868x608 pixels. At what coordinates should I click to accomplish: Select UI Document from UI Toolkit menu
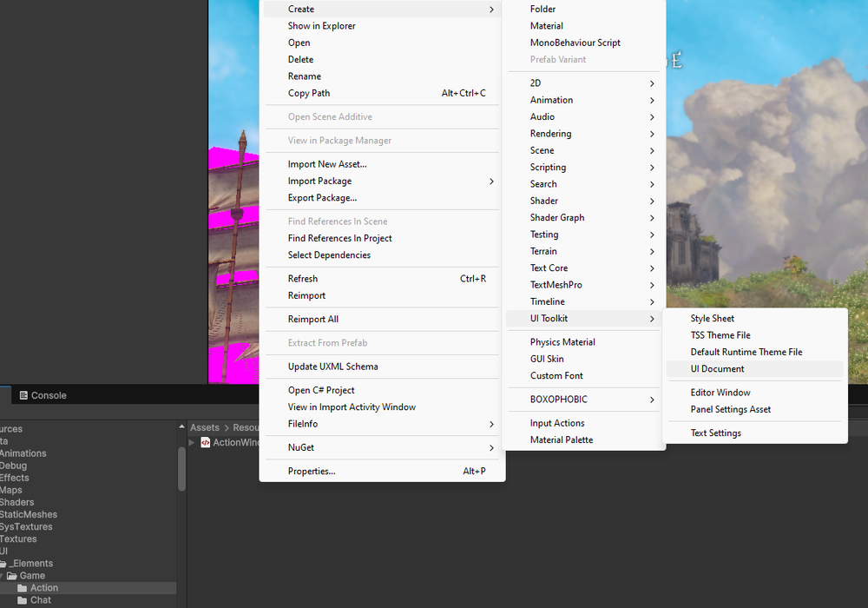point(717,369)
